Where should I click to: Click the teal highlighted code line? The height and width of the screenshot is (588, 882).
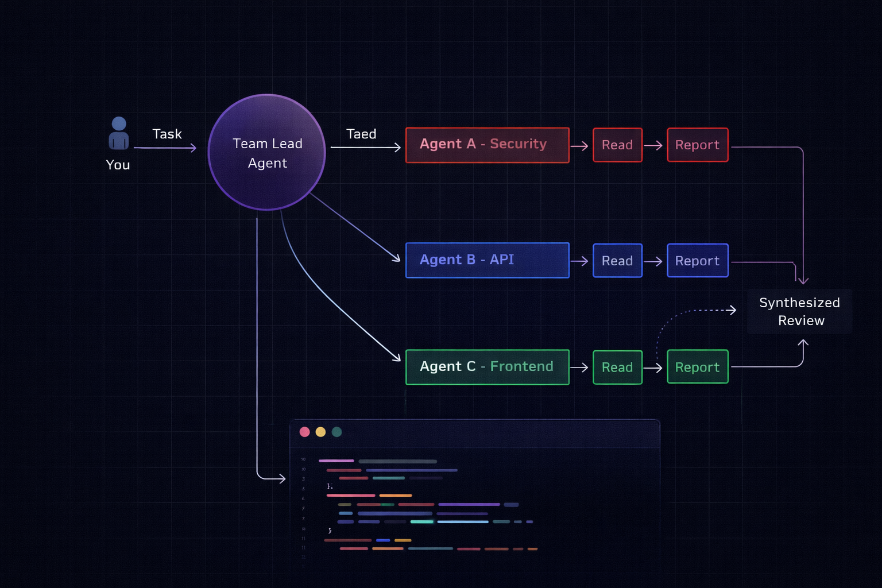pyautogui.click(x=422, y=521)
